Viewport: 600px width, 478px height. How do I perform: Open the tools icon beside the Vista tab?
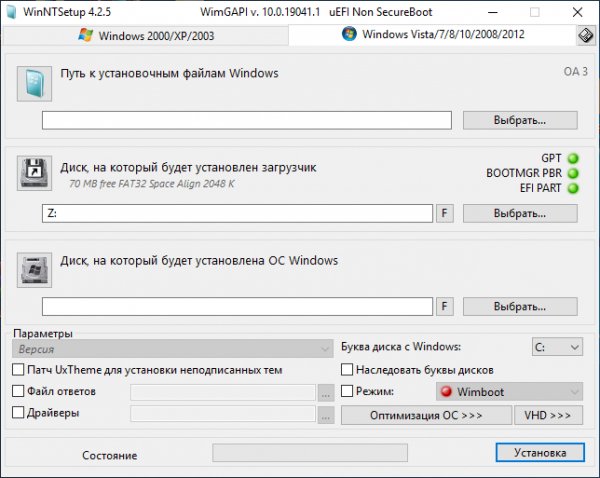click(x=586, y=36)
